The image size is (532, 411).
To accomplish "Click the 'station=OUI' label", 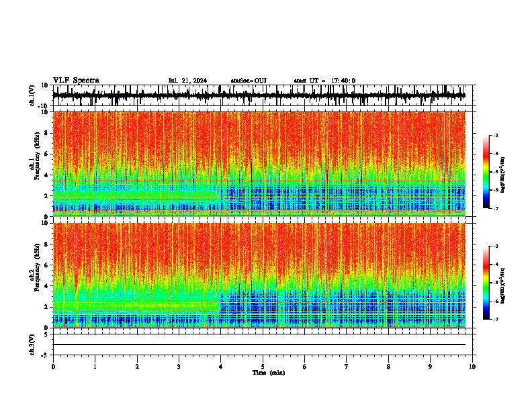I will click(x=249, y=81).
